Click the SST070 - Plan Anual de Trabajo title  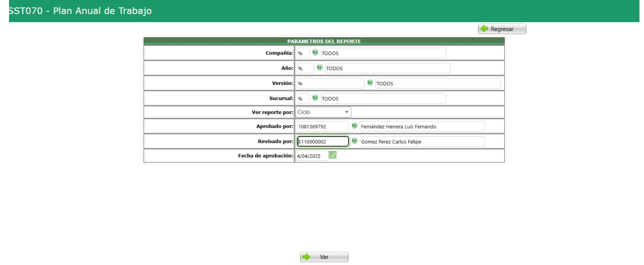tap(80, 11)
